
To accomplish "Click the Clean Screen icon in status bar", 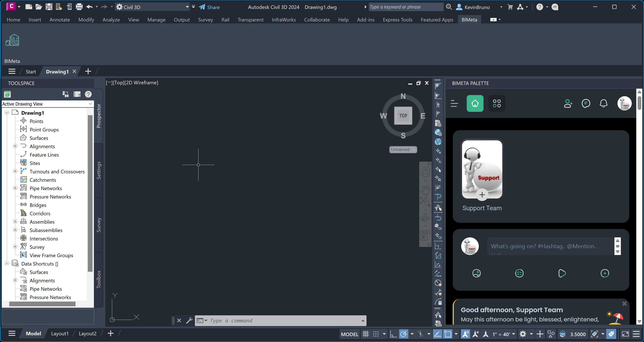I will pyautogui.click(x=625, y=334).
